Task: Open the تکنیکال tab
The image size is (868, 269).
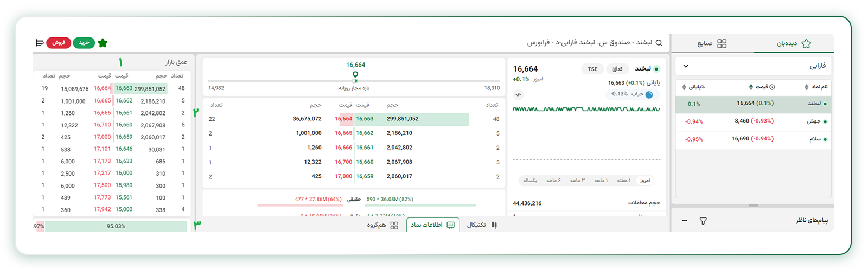Action: click(480, 225)
